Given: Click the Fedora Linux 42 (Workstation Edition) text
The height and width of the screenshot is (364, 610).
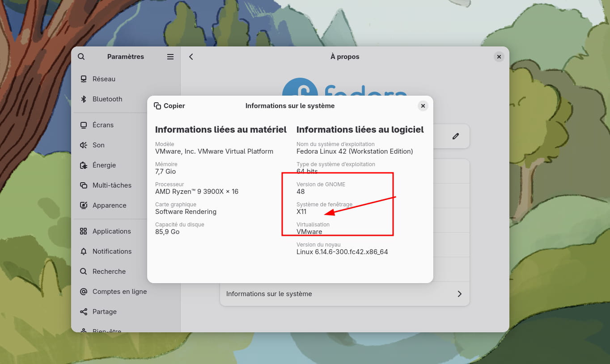Looking at the screenshot, I should (355, 151).
